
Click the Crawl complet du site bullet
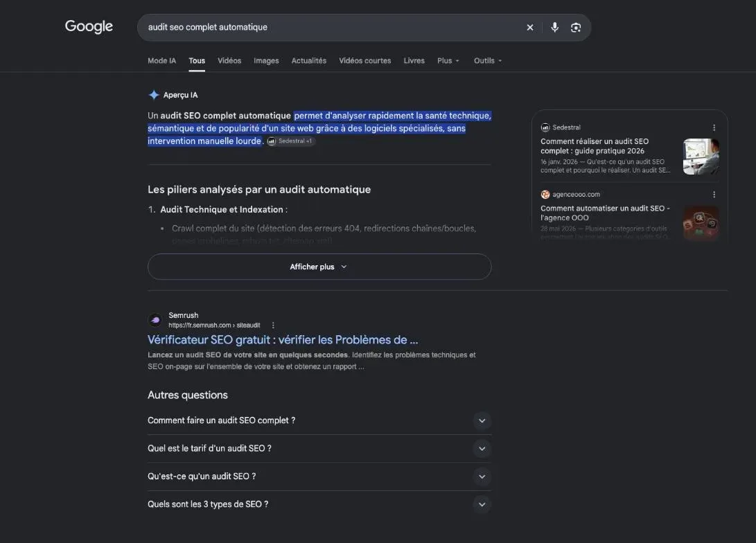(324, 229)
